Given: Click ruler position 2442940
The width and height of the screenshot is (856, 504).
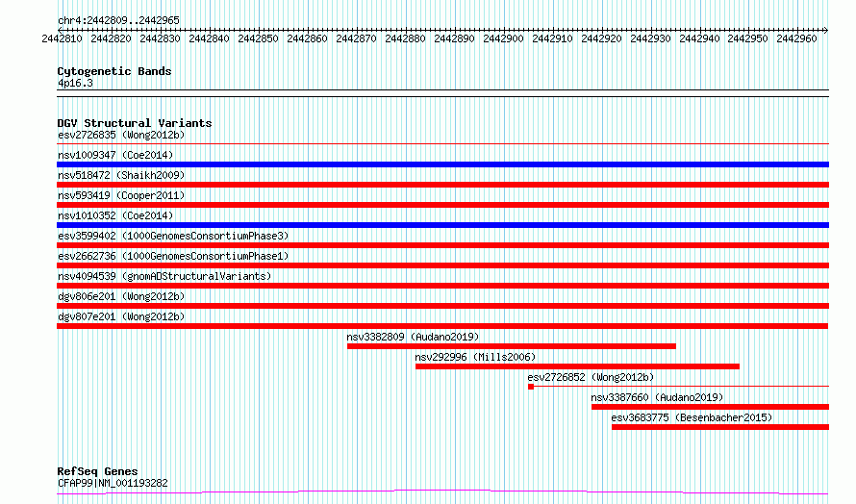Looking at the screenshot, I should click(699, 38).
